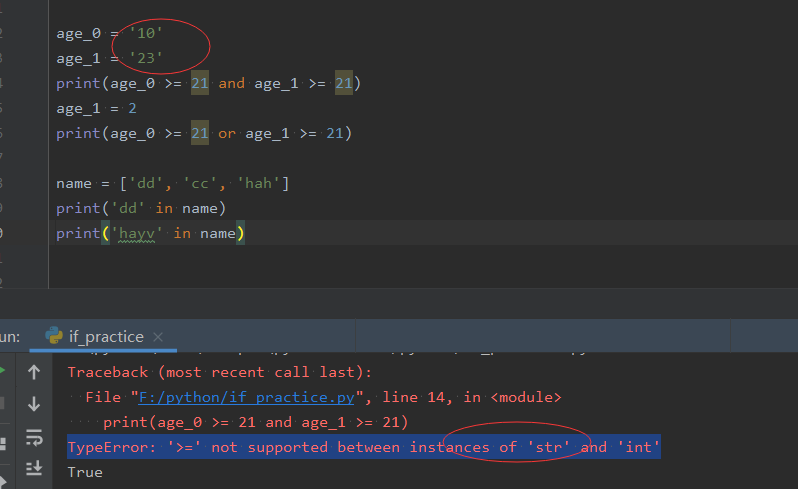Click the scroll to end icon
Screen dimensions: 798x489
34,468
